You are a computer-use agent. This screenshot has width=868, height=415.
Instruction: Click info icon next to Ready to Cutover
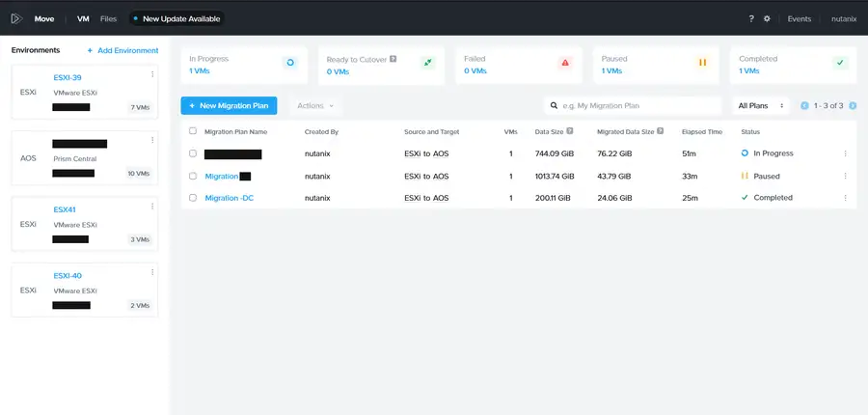[393, 59]
